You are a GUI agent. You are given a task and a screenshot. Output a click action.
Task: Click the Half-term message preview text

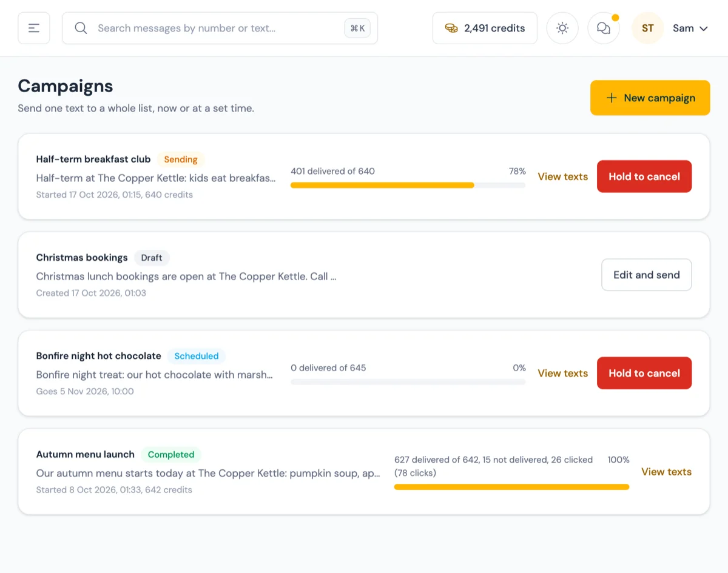(156, 178)
